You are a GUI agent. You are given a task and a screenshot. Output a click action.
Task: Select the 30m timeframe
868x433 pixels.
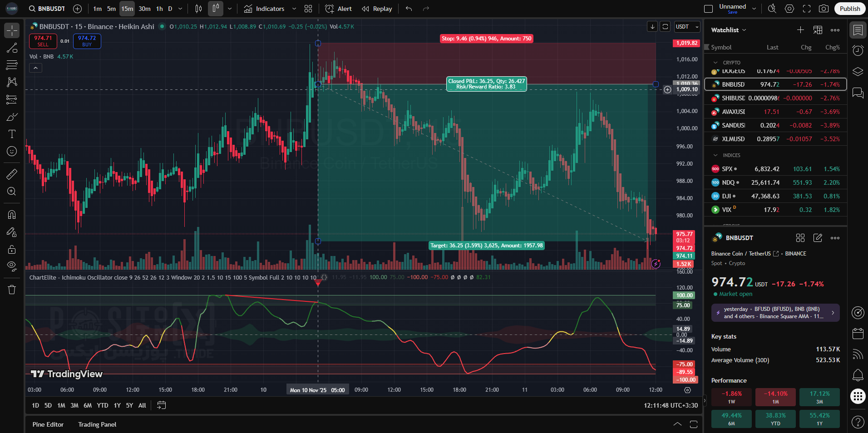pos(144,9)
